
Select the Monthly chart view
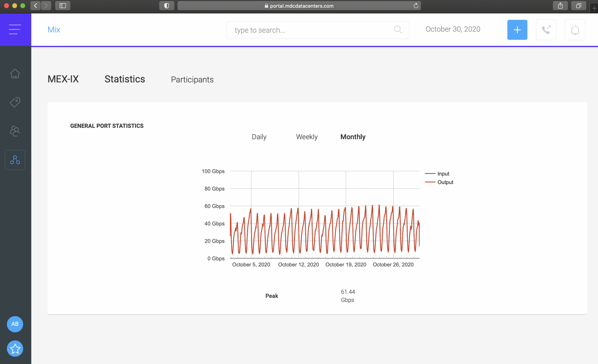pyautogui.click(x=353, y=137)
